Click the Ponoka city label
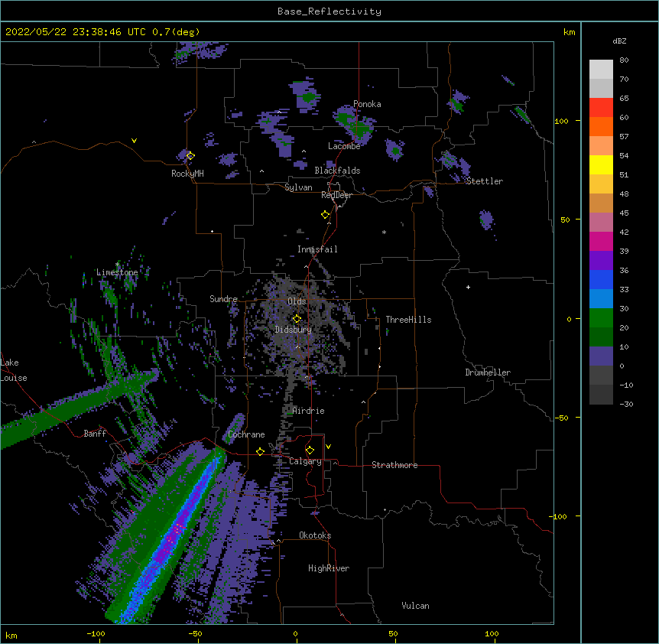Image resolution: width=659 pixels, height=644 pixels. (x=367, y=104)
